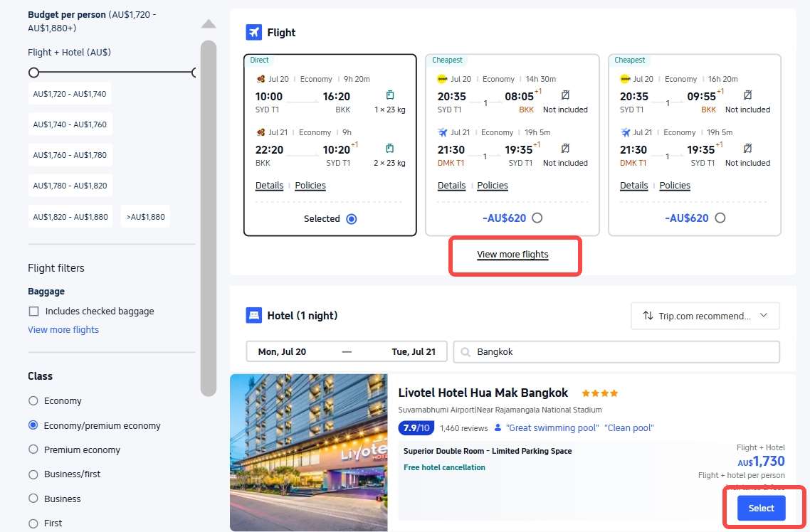810x532 pixels.
Task: Click the "Great swimming pool" review quote
Action: 552,427
